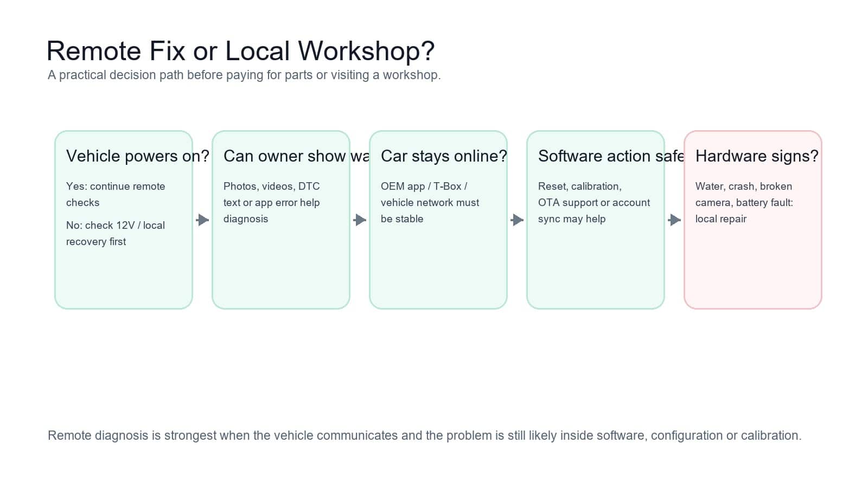The width and height of the screenshot is (868, 488).
Task: Select 'Reset, calibration, OTA support' description
Action: point(594,202)
